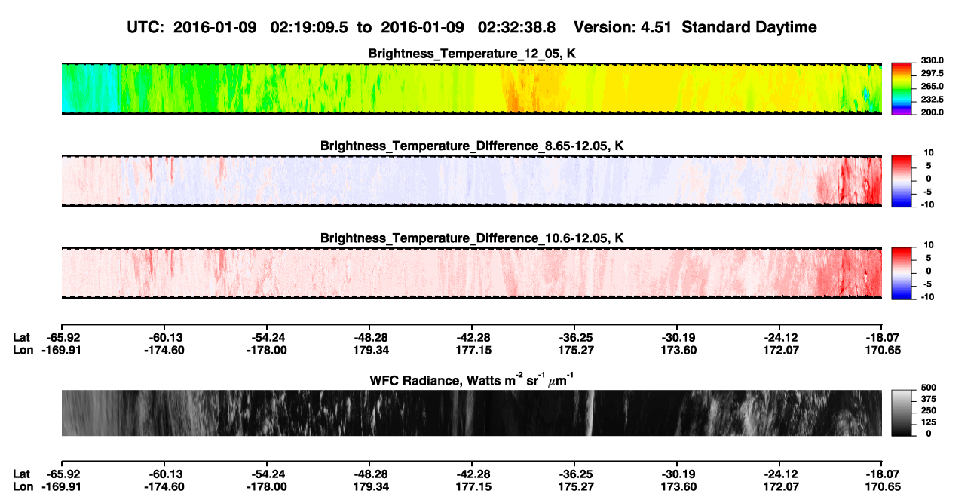Click the 'Lat' row label on the upper axis

pos(21,337)
